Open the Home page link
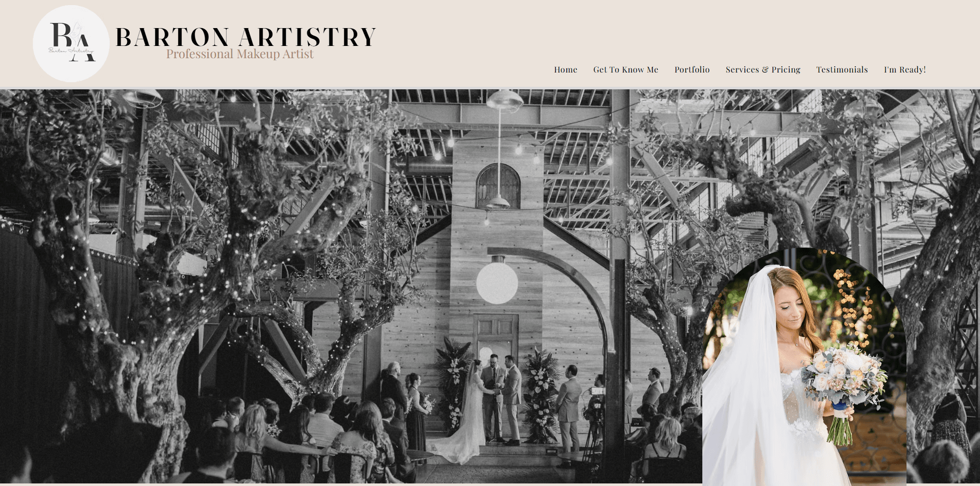This screenshot has width=980, height=486. (x=566, y=69)
